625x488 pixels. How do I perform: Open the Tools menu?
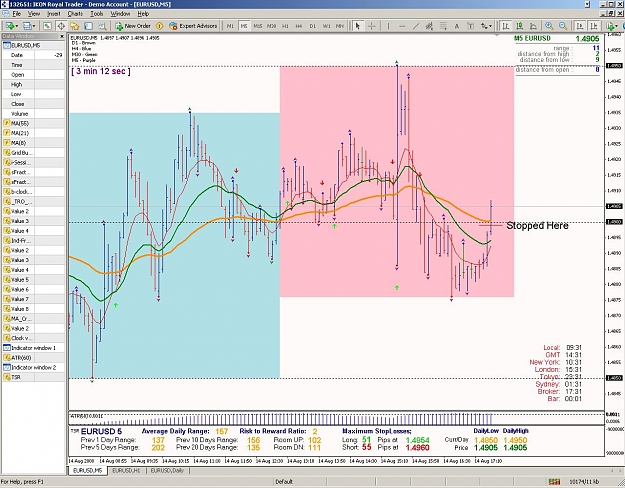pyautogui.click(x=96, y=14)
